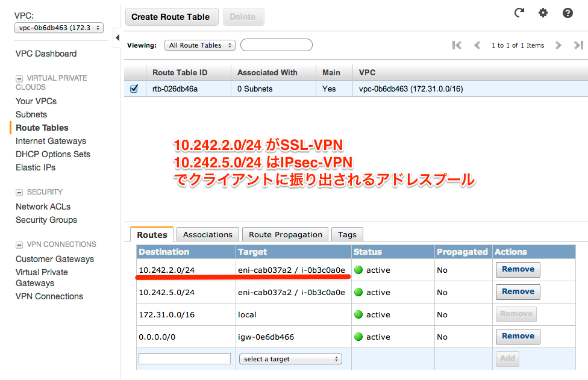Screen dimensions: 588x380
Task: Collapse the Security section in sidebar
Action: pyautogui.click(x=19, y=192)
